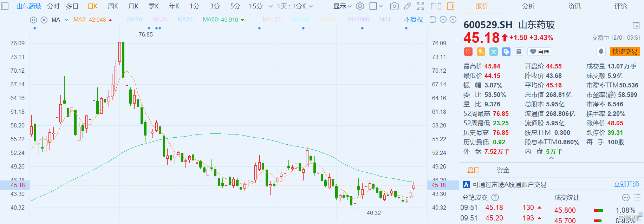Screen dimensions: 644x224
Task: Click the Futu A-share account logo icon
Action: (x=467, y=184)
